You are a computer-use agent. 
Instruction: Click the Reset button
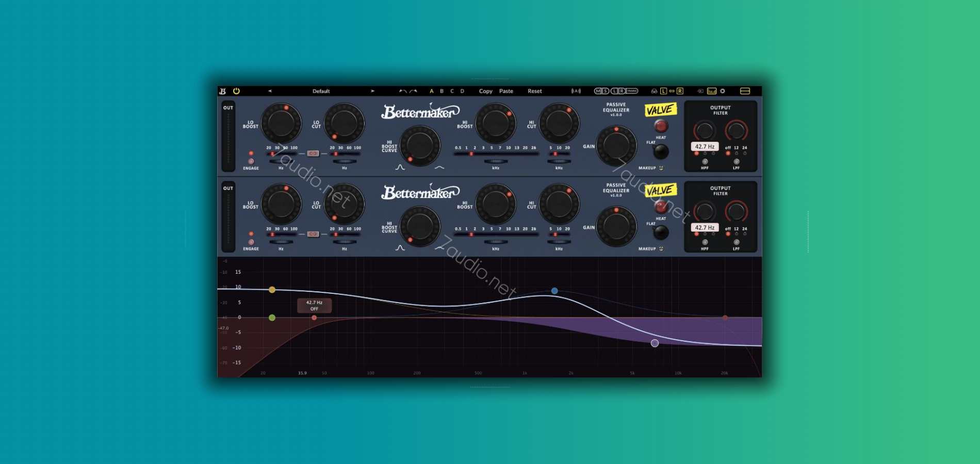tap(534, 91)
